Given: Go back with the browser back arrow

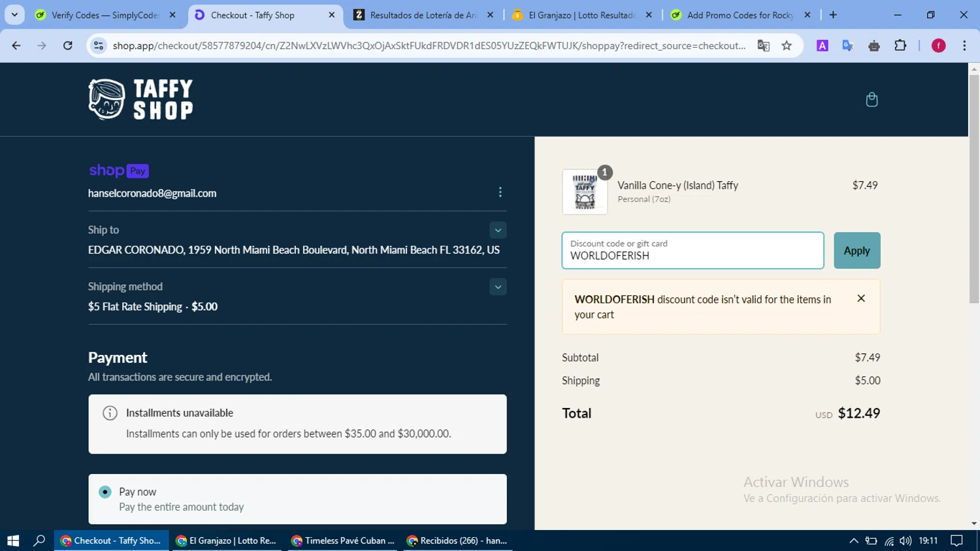Looking at the screenshot, I should (x=16, y=46).
